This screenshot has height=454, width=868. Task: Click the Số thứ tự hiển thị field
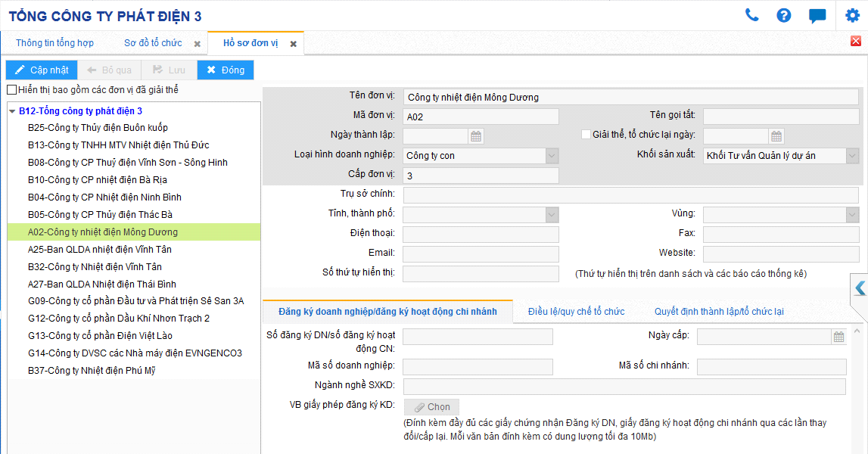click(x=481, y=274)
